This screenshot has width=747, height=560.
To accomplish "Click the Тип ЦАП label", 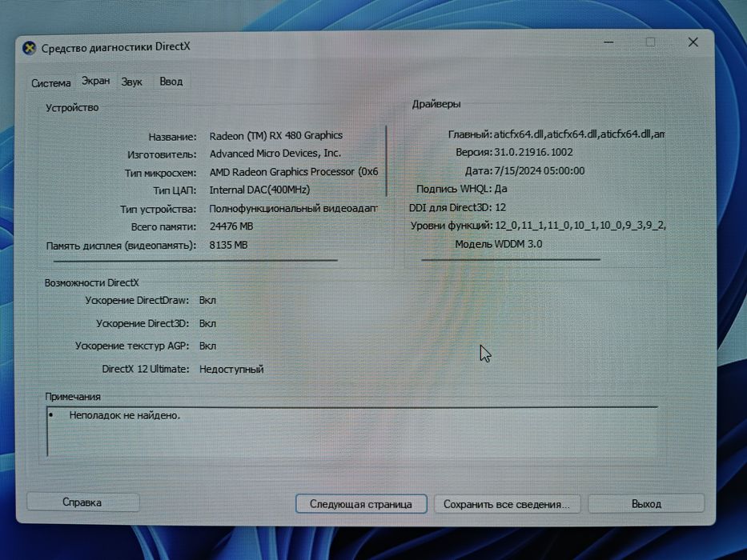I will (175, 190).
